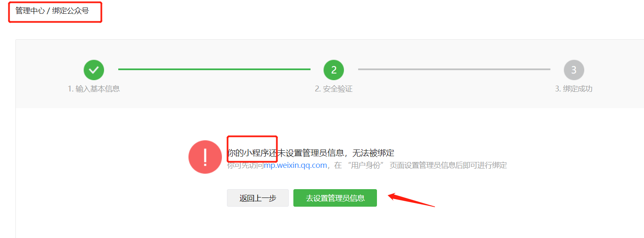Click gray progress line before step three
Image resolution: width=644 pixels, height=238 pixels.
click(x=454, y=69)
